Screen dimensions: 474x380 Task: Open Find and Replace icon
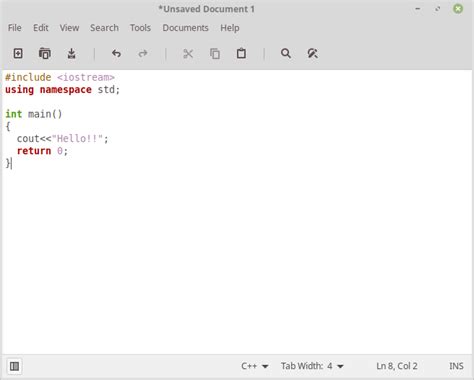[312, 53]
